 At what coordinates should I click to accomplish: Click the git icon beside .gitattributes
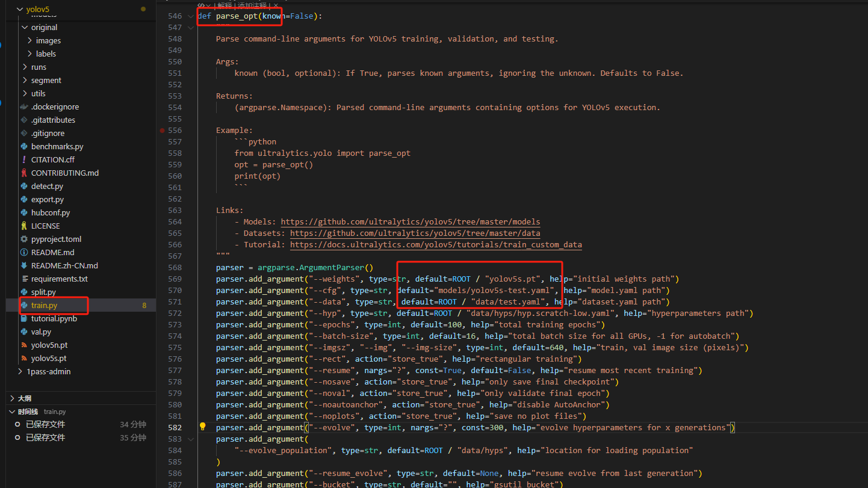click(24, 120)
